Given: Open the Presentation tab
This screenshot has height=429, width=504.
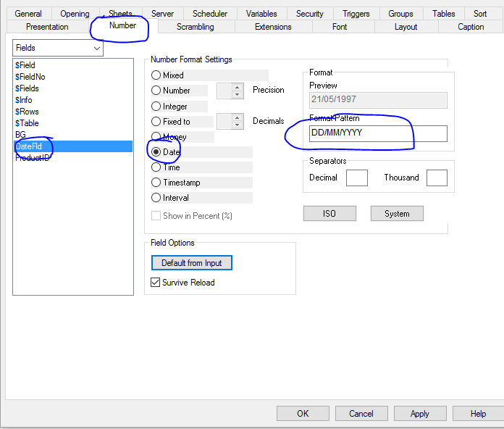Looking at the screenshot, I should pyautogui.click(x=47, y=27).
